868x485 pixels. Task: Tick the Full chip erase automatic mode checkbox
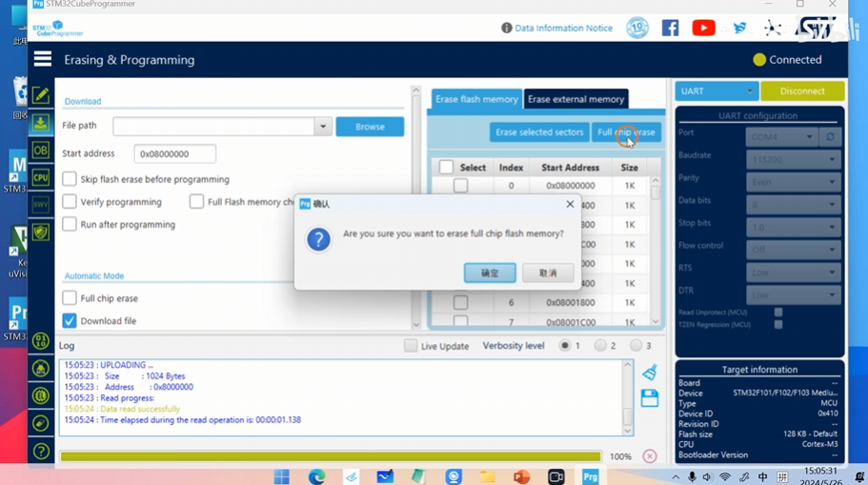pos(70,298)
